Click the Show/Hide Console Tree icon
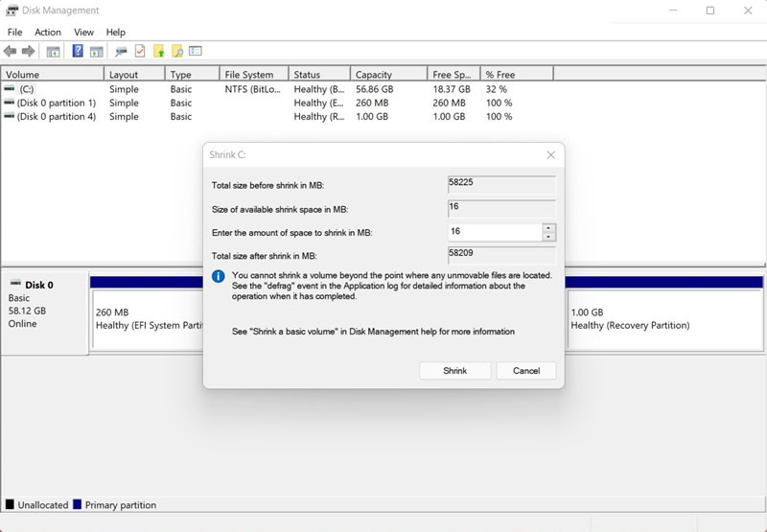767x532 pixels. 53,51
